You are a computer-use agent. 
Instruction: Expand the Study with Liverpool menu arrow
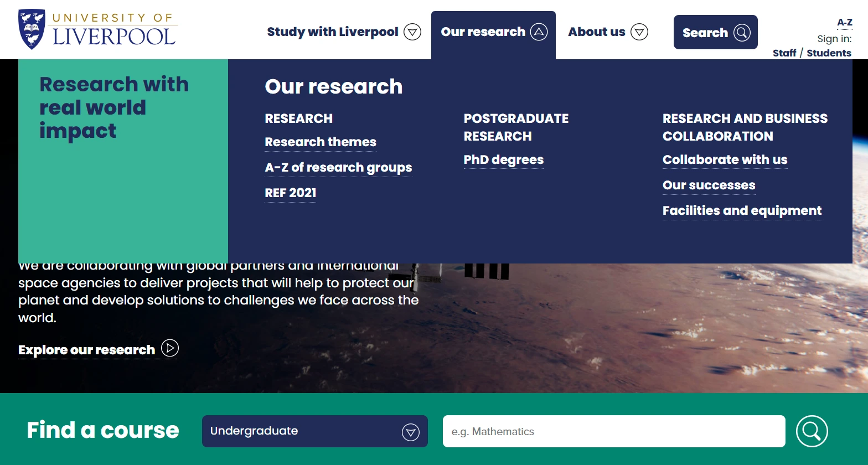412,32
